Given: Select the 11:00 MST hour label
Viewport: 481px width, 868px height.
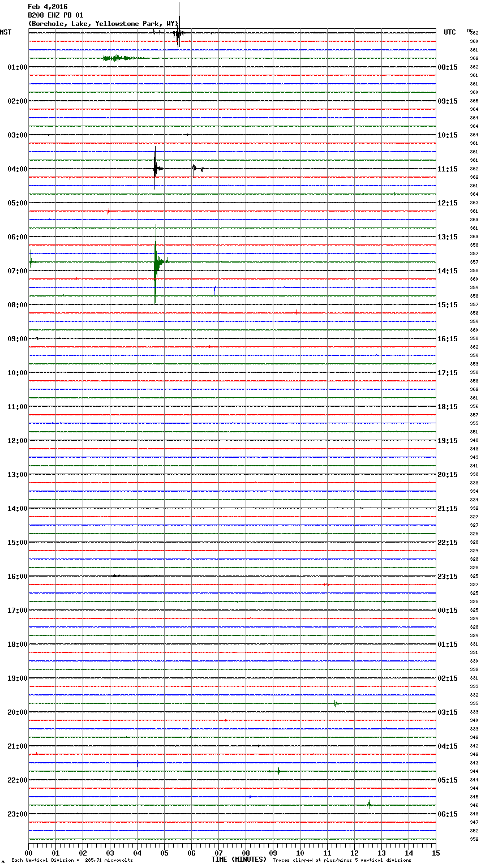Looking at the screenshot, I should point(17,407).
